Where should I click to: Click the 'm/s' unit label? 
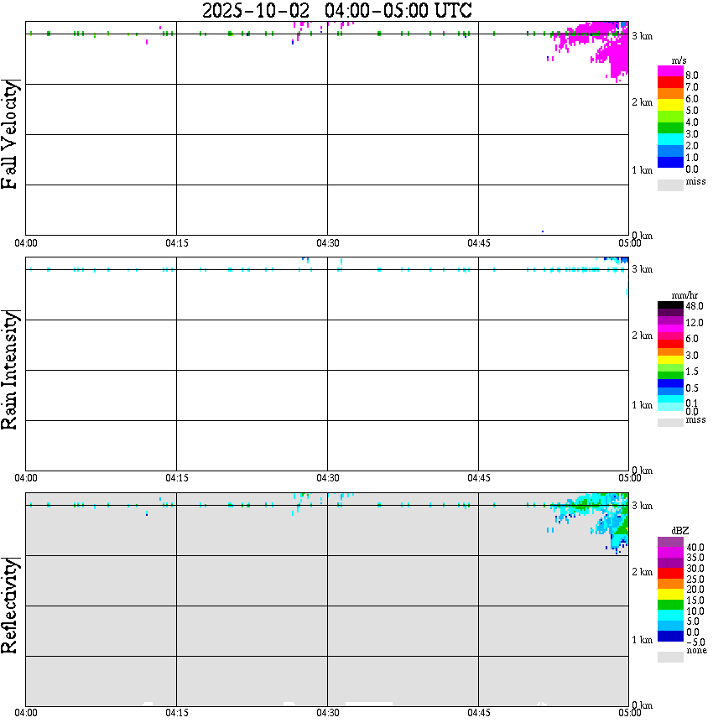point(679,60)
